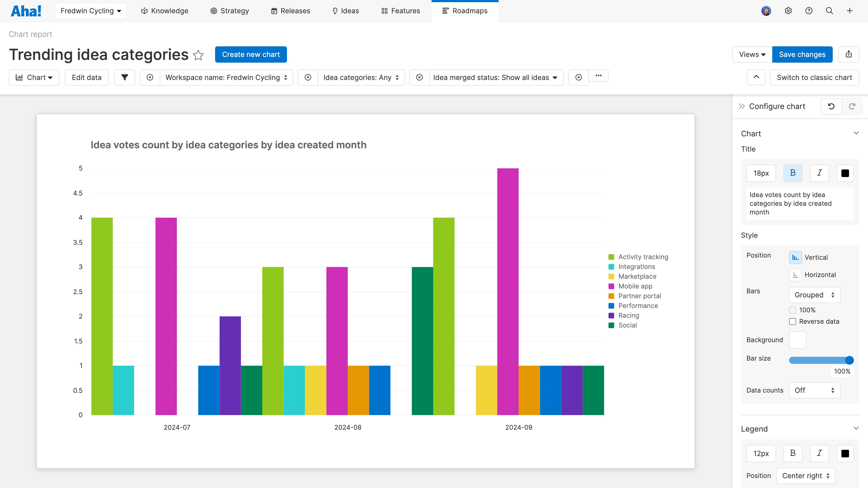Image resolution: width=868 pixels, height=488 pixels.
Task: Switch to the Ideas tab
Action: 345,11
